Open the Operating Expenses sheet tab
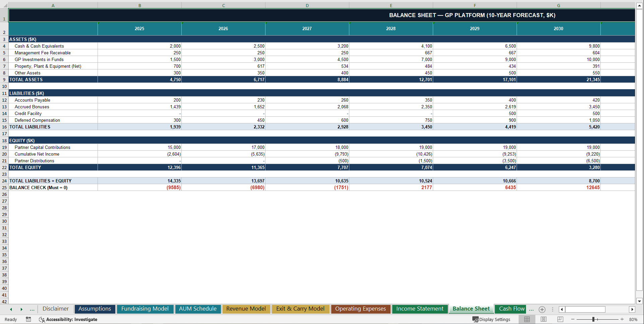This screenshot has height=324, width=644. click(x=360, y=309)
